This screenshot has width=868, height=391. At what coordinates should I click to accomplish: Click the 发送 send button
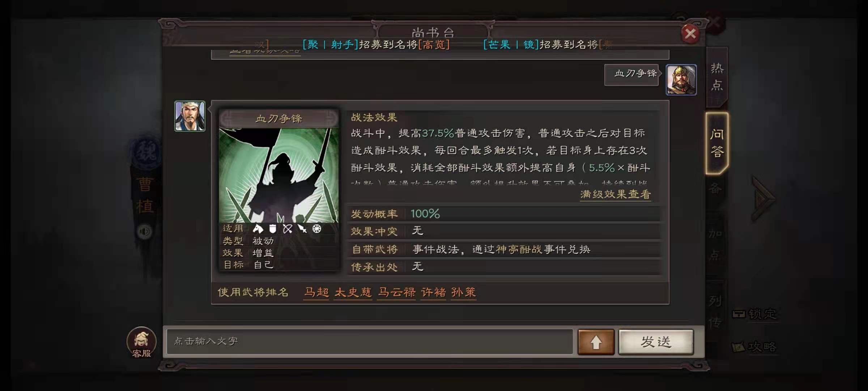[x=656, y=342]
